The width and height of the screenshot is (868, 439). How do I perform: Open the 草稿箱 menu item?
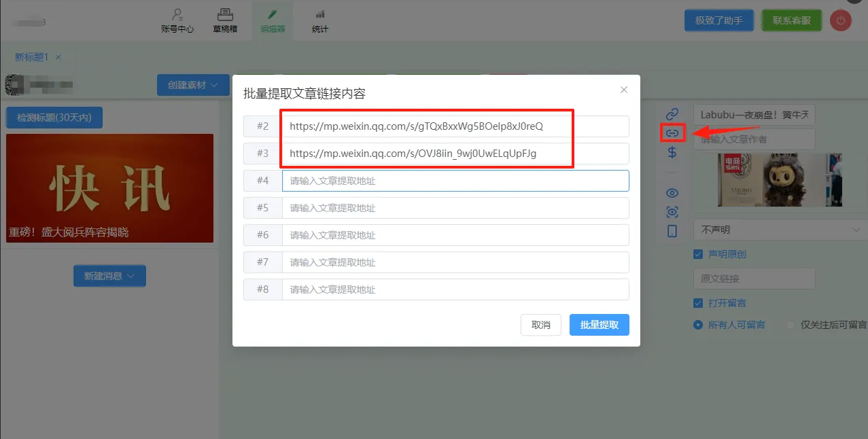tap(225, 21)
